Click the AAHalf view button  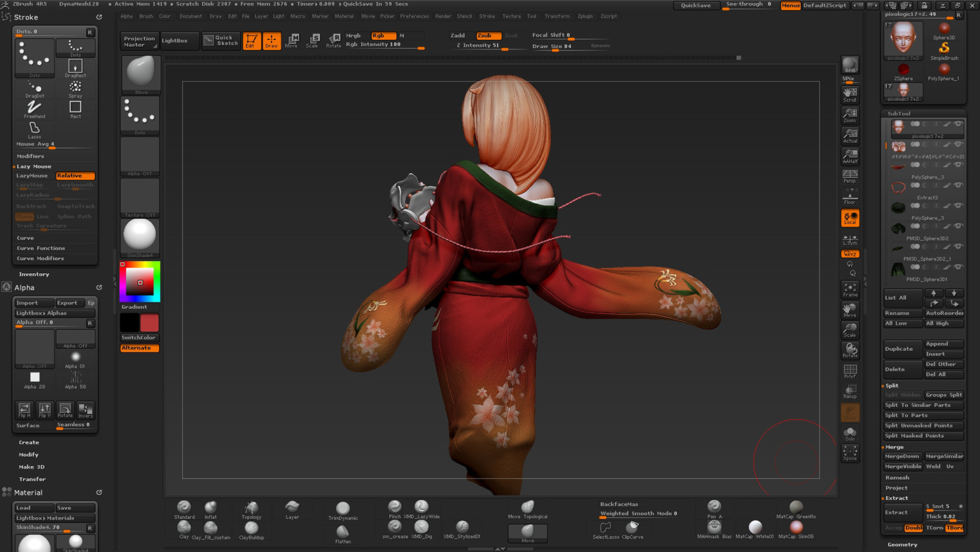[x=850, y=156]
